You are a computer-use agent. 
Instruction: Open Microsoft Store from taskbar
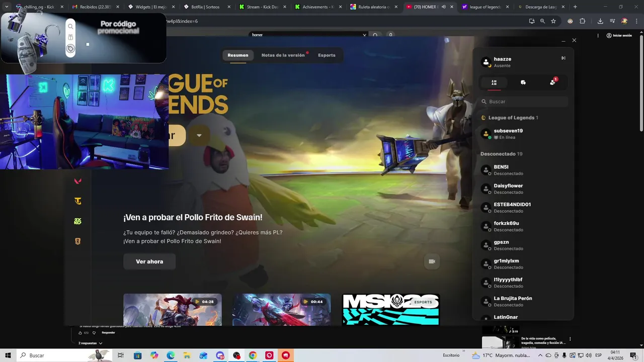point(137,355)
